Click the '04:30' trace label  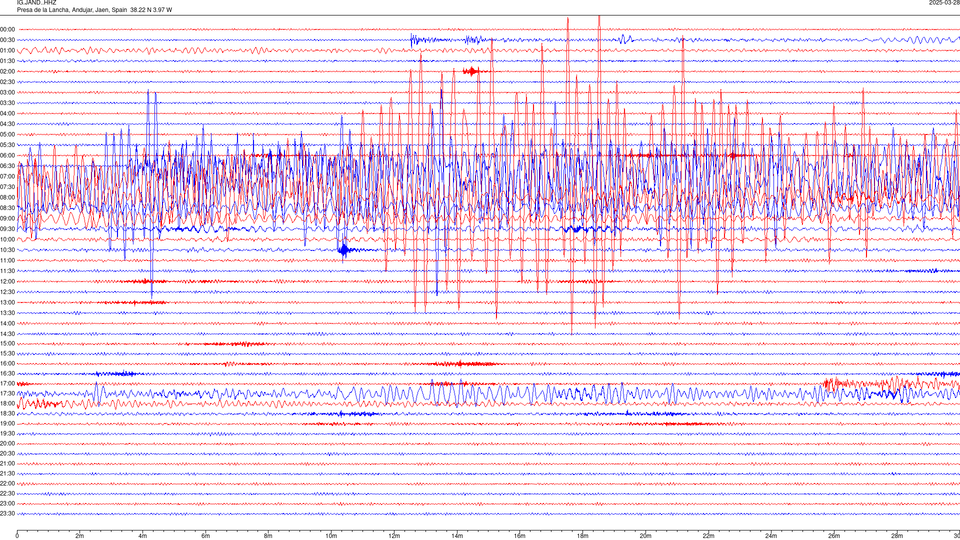7,124
